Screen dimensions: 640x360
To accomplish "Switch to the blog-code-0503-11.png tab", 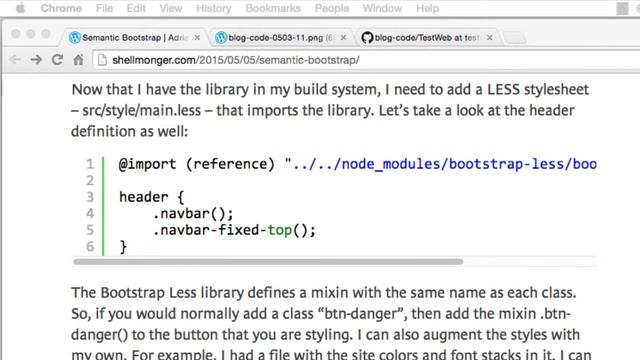I will (x=281, y=38).
